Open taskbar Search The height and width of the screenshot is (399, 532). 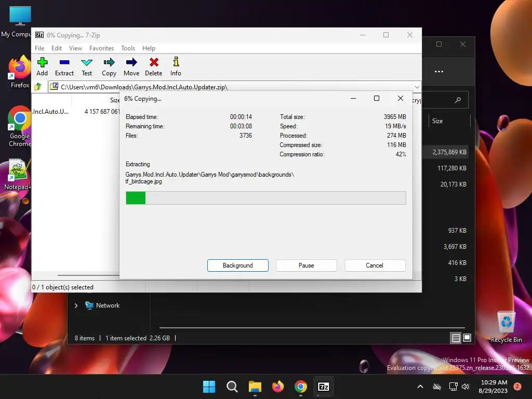pyautogui.click(x=232, y=387)
